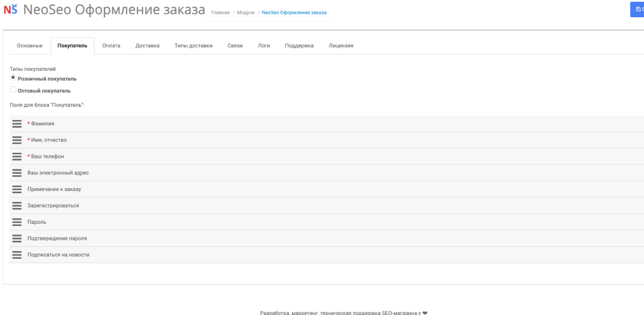644x315 pixels.
Task: Click the NeoSeo NS logo icon
Action: click(x=11, y=10)
